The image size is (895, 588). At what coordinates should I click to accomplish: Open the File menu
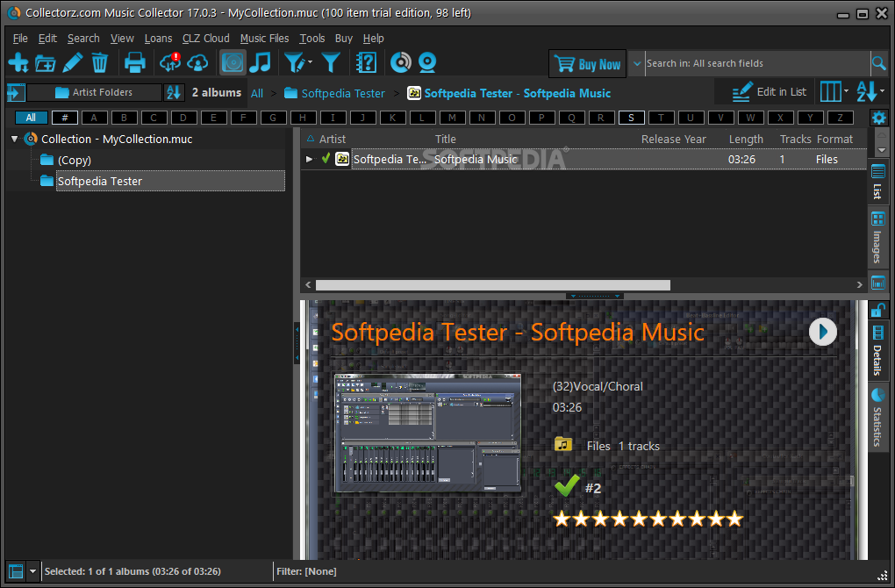pos(20,39)
